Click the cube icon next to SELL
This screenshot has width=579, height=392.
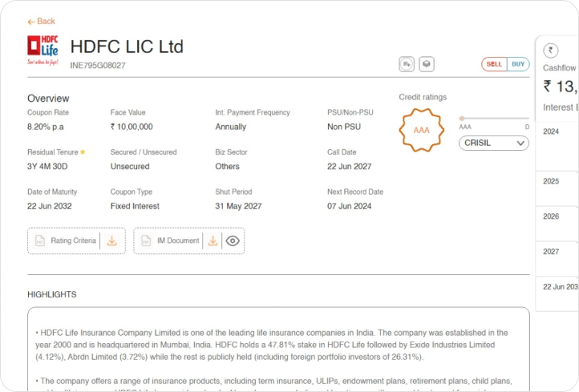click(x=427, y=64)
